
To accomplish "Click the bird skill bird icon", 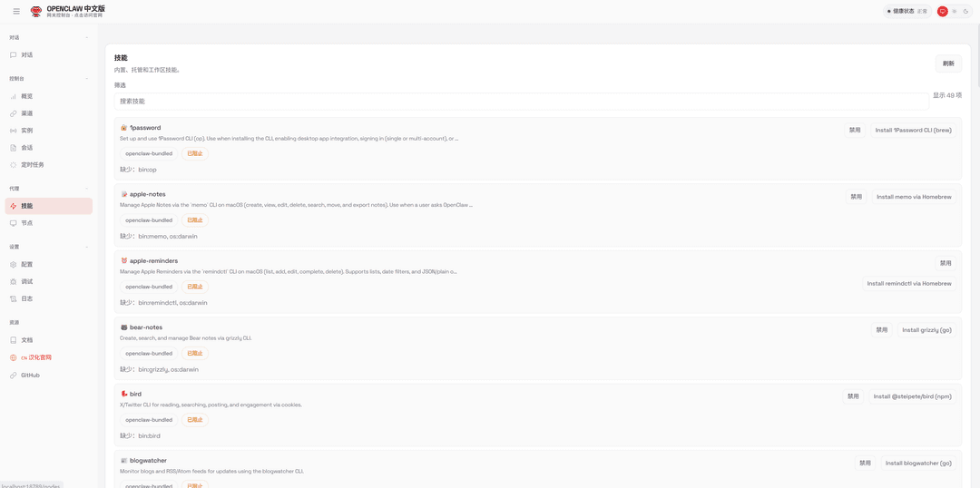I will (x=123, y=395).
